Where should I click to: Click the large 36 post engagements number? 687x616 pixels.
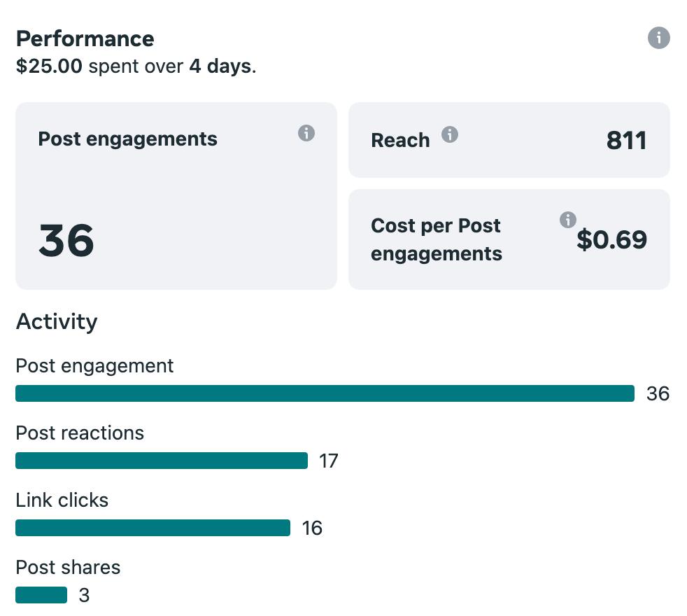66,240
